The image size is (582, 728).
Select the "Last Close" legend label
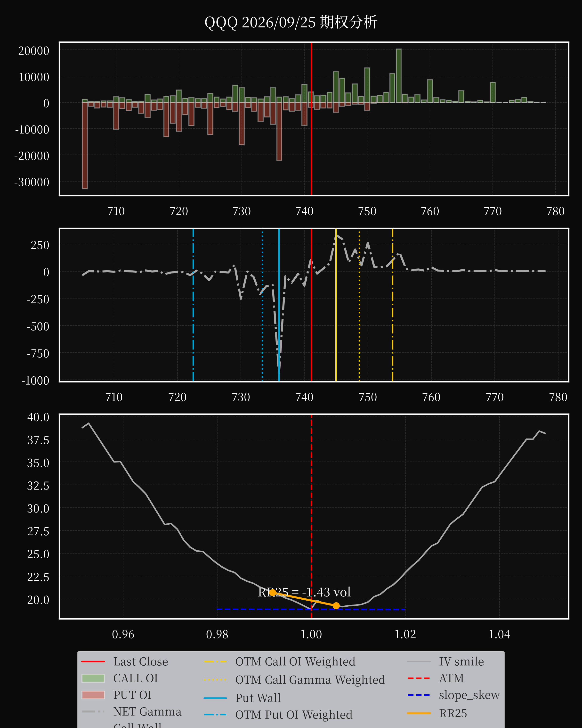pyautogui.click(x=140, y=662)
